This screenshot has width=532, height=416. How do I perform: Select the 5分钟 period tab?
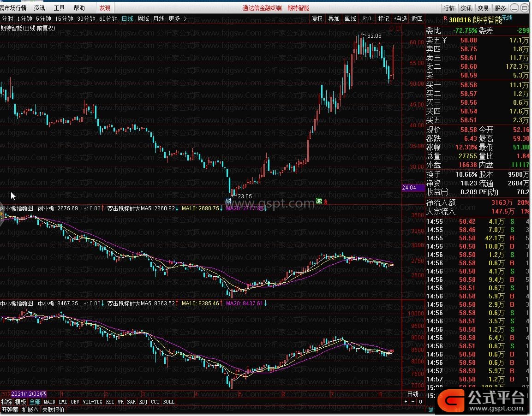(x=43, y=18)
